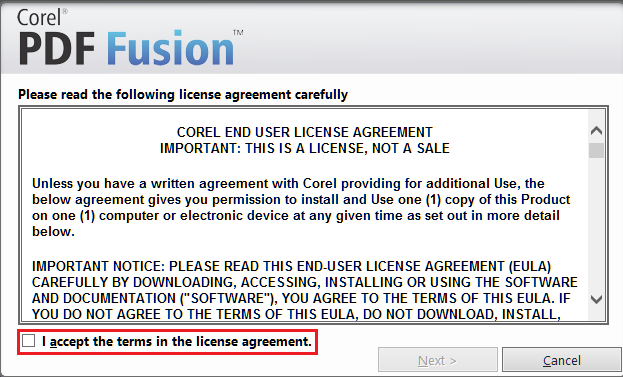Click the license scrollbar up arrow
Viewport: 623px width, 377px height.
(596, 131)
